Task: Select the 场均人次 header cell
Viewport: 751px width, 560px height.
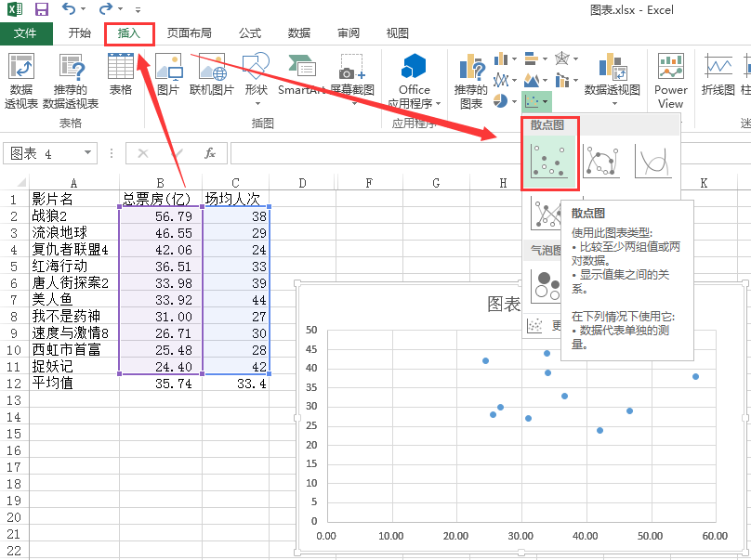Action: 236,199
